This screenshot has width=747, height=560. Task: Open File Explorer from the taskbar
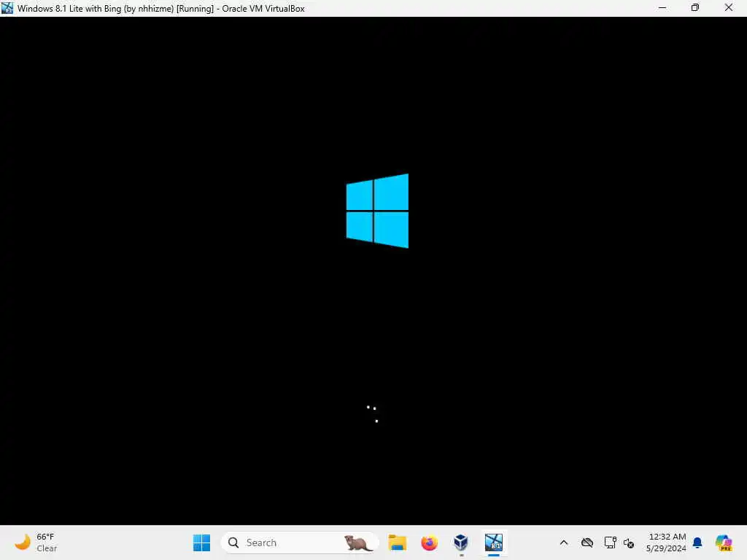[397, 542]
